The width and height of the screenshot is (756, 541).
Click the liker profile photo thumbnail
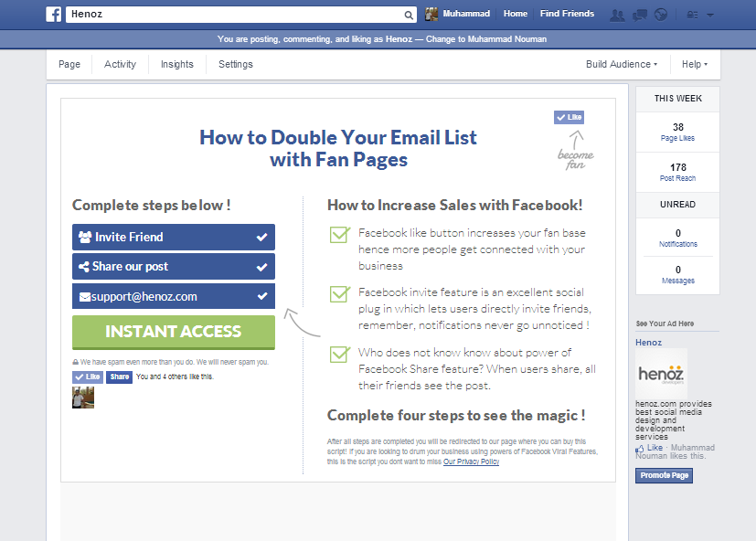point(83,398)
